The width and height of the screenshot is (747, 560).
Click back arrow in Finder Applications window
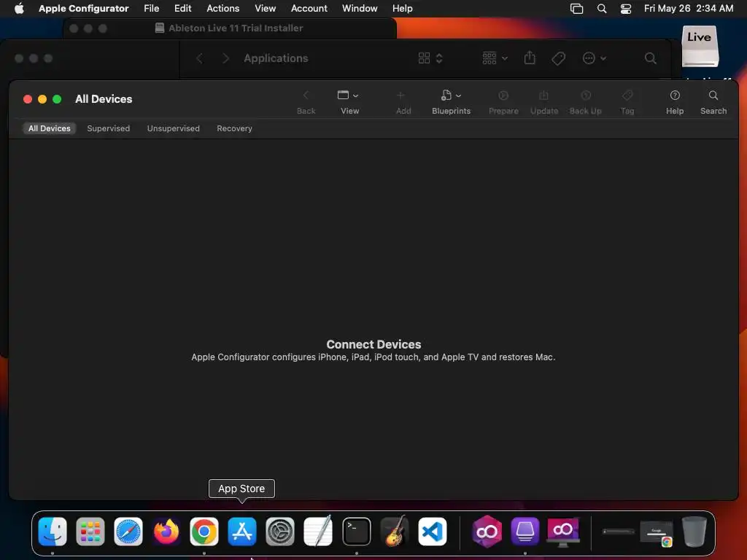200,58
